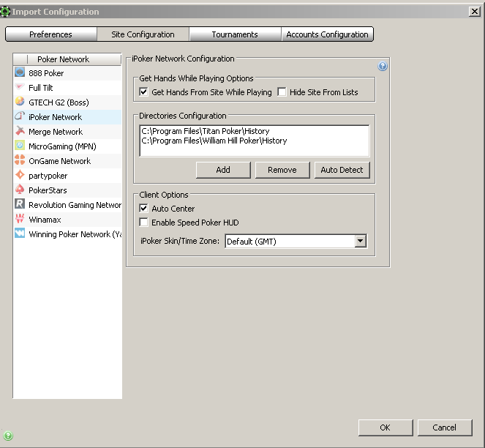Select the Site Configuration tab
This screenshot has height=448, width=485.
point(143,34)
